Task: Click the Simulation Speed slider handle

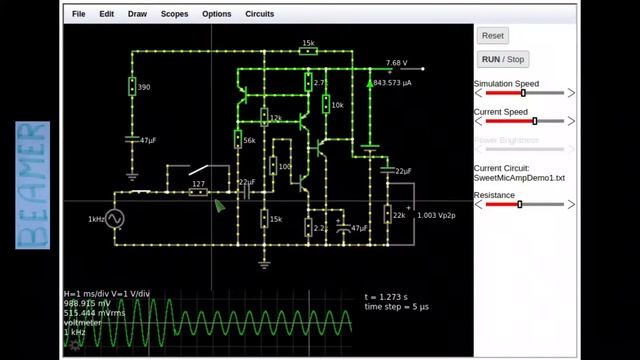Action: [x=523, y=93]
